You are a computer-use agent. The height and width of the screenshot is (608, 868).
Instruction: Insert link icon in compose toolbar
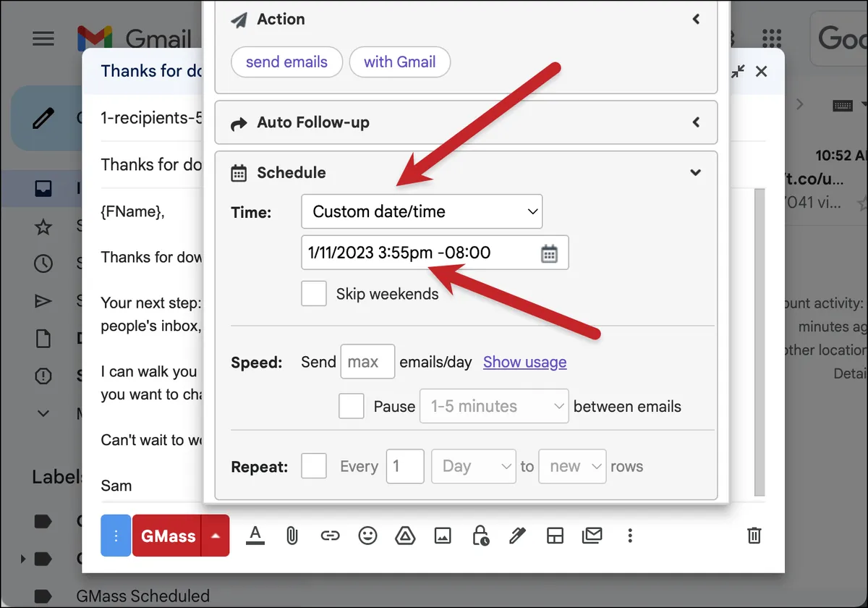pos(330,536)
